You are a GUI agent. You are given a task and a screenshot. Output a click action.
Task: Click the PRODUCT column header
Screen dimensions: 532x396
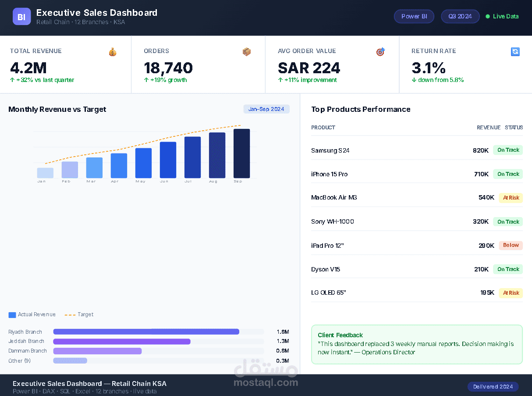coord(323,128)
